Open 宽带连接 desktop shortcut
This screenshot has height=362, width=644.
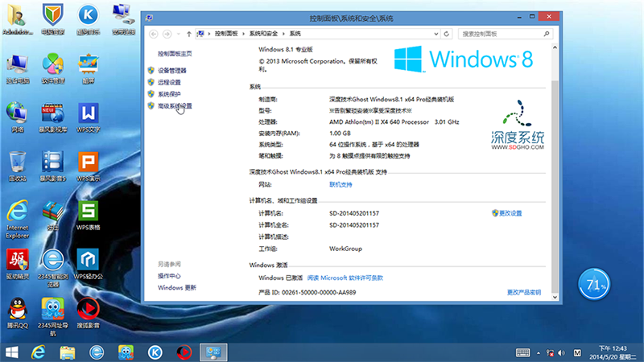point(123,19)
